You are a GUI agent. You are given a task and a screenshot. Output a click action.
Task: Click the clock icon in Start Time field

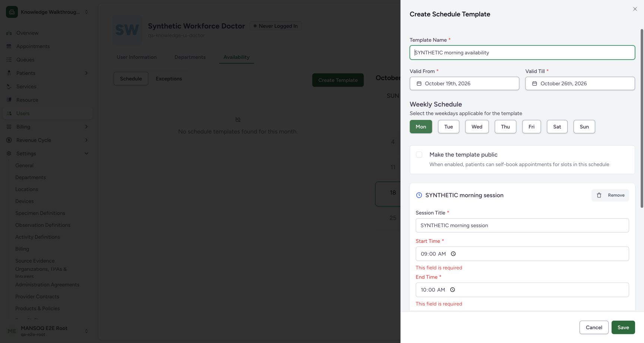[453, 254]
